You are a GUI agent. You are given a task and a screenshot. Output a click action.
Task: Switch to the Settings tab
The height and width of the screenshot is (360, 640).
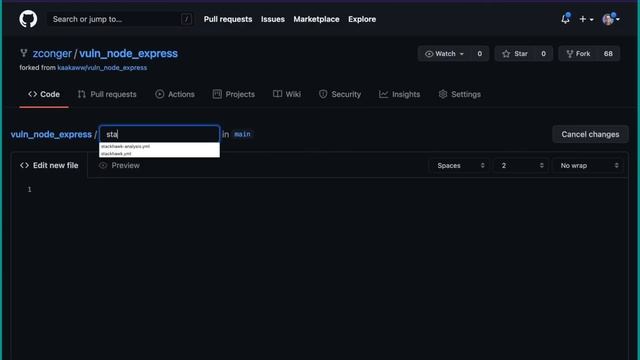pyautogui.click(x=460, y=94)
